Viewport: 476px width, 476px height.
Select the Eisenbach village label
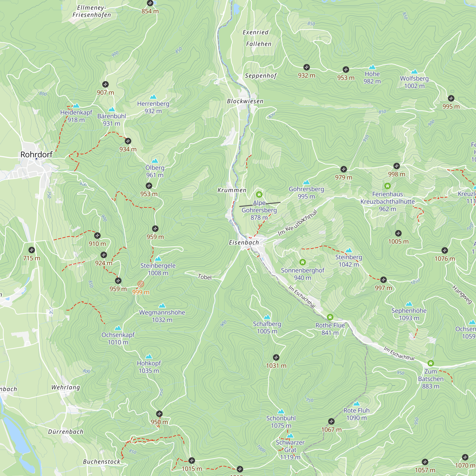tap(244, 243)
